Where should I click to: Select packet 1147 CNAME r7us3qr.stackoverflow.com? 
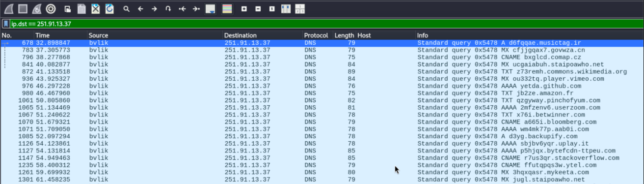point(322,158)
